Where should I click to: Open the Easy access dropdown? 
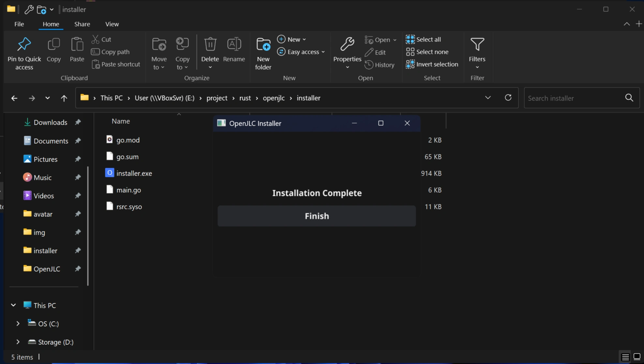301,52
